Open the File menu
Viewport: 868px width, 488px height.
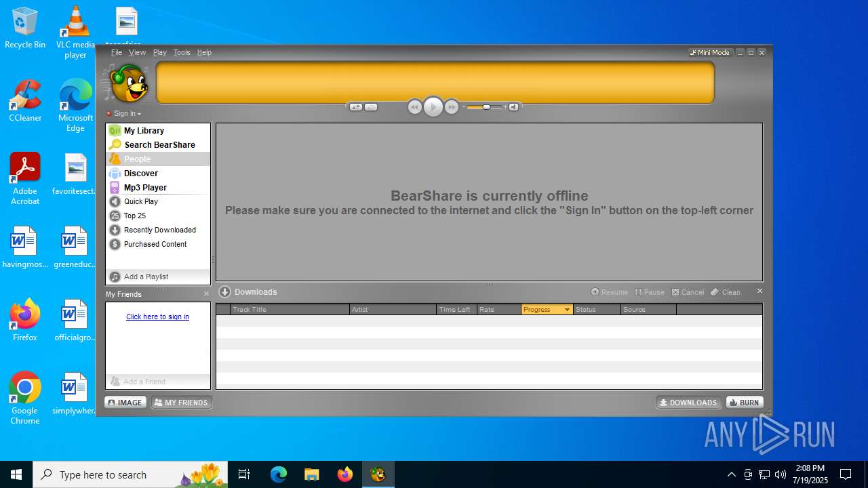(x=117, y=52)
